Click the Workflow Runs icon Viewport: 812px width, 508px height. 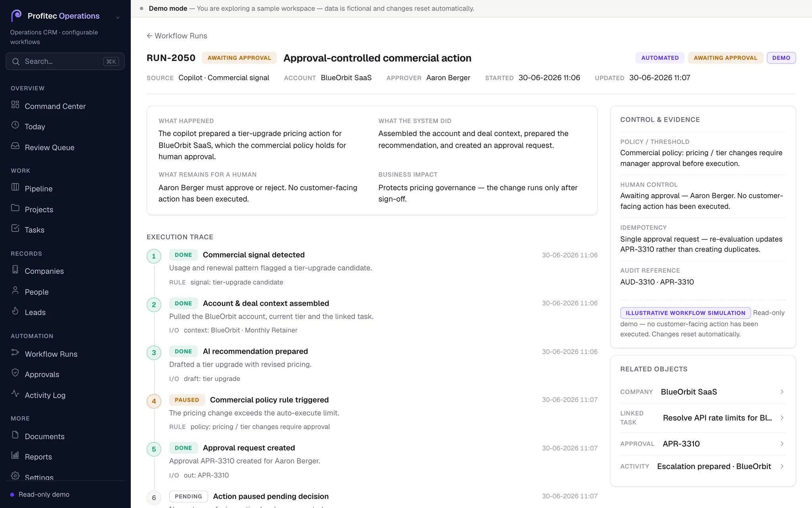coord(15,352)
